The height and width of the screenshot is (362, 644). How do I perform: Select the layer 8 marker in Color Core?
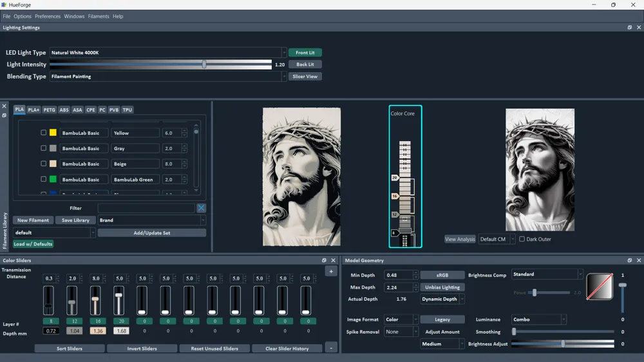pyautogui.click(x=394, y=233)
